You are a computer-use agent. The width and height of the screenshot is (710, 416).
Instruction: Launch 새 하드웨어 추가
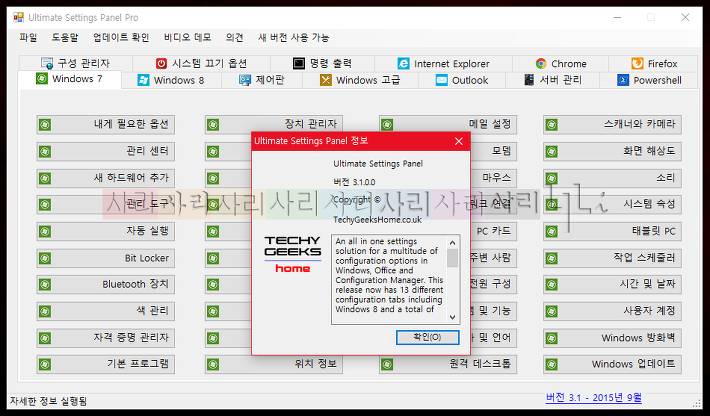[106, 178]
